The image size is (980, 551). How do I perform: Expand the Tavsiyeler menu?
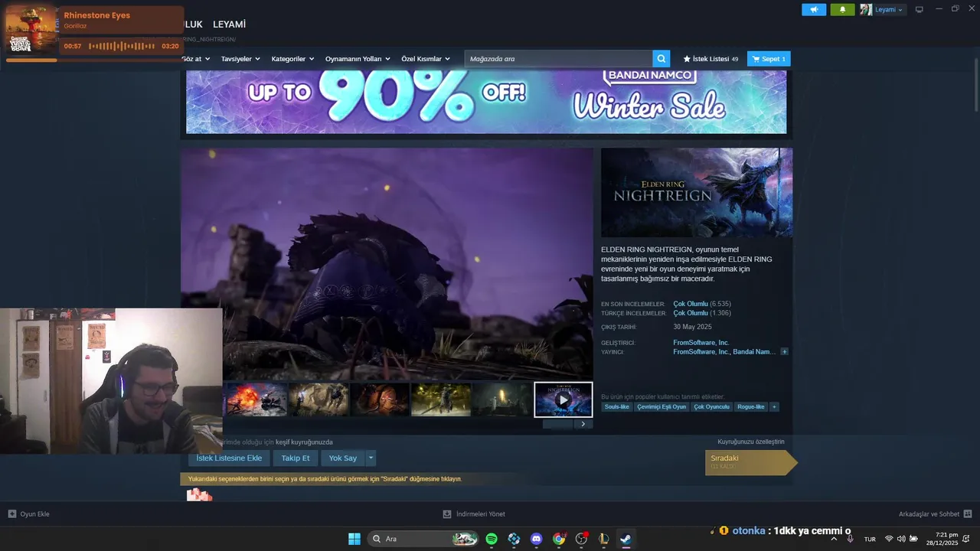[240, 59]
